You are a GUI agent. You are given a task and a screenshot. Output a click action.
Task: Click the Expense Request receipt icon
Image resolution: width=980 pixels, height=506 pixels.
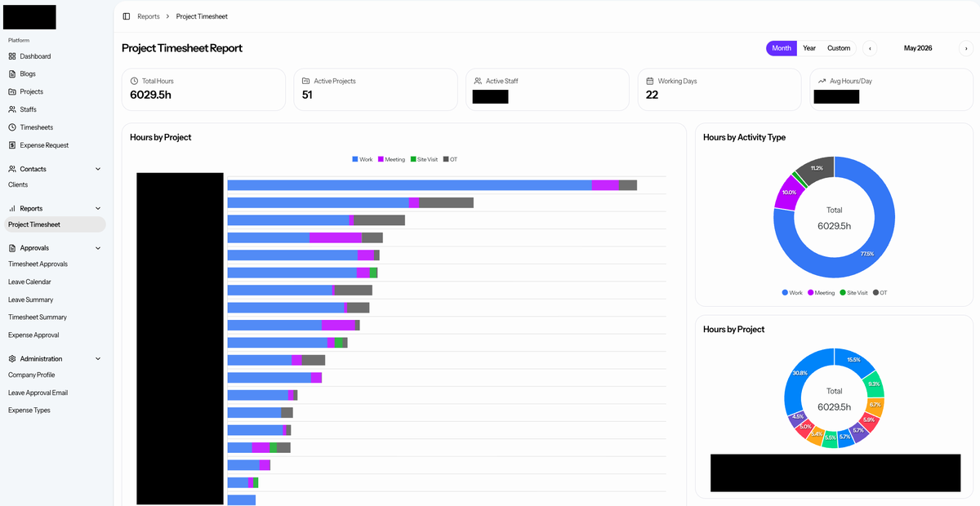coord(12,145)
